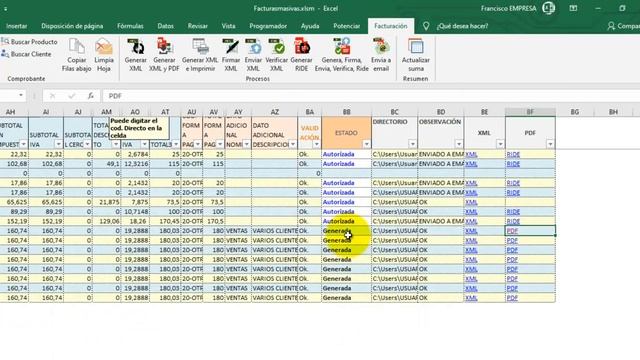This screenshot has height=360, width=640.
Task: Open the Vista tab
Action: (228, 26)
